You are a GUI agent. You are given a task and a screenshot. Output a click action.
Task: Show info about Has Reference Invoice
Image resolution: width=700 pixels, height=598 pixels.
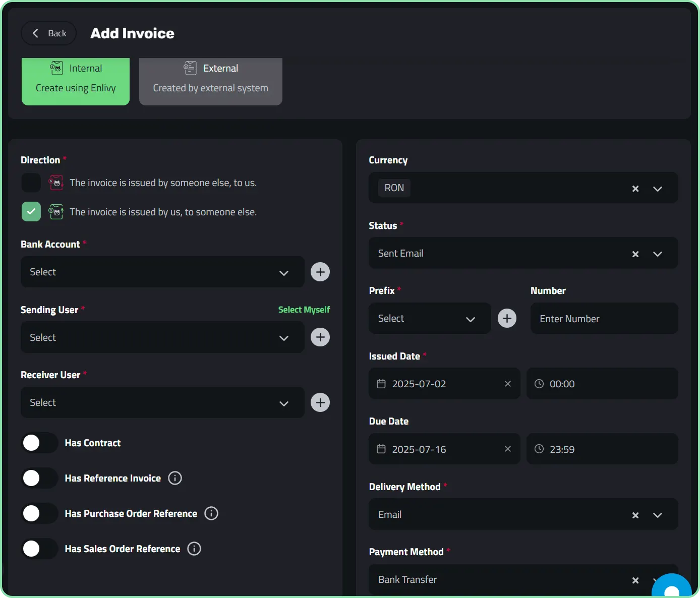click(x=175, y=478)
